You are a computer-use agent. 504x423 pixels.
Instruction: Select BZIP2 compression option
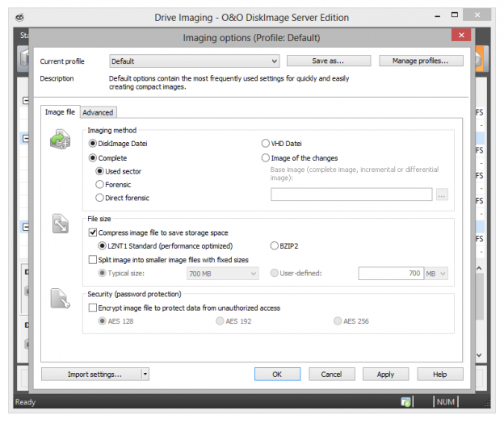coord(274,245)
